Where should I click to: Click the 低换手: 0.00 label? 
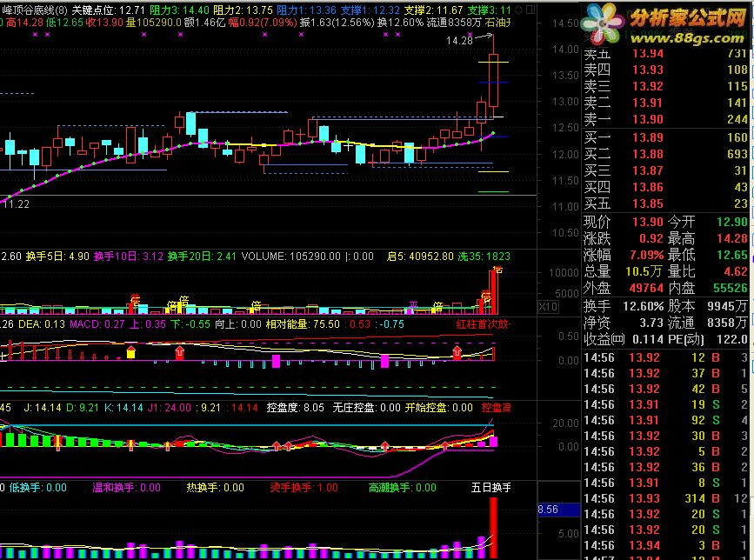point(38,488)
